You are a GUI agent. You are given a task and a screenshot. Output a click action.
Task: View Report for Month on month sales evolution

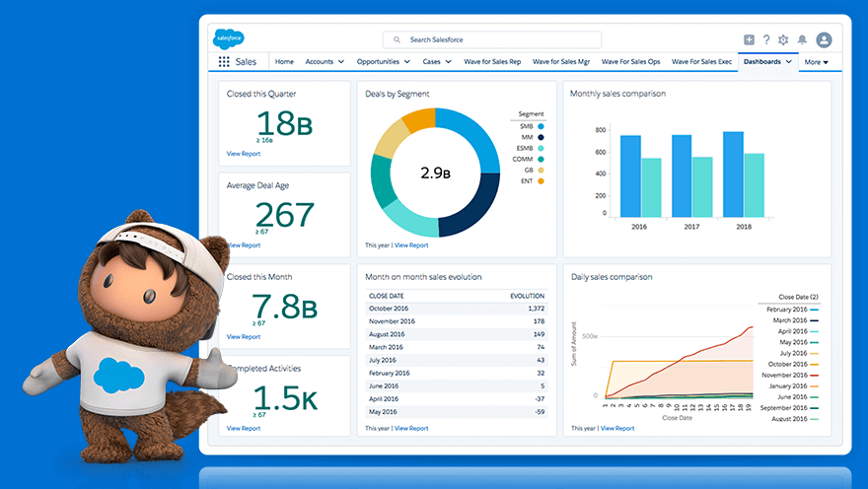click(411, 428)
